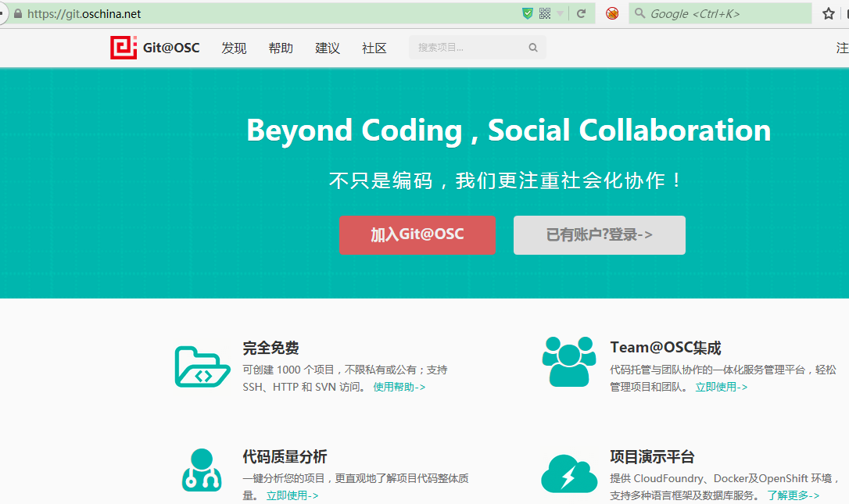Click the team people icon beside Team@OSC集成

point(569,362)
